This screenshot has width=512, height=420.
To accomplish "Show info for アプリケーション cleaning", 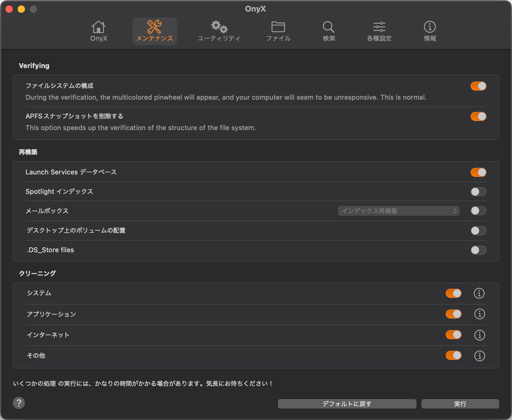I will tap(480, 314).
